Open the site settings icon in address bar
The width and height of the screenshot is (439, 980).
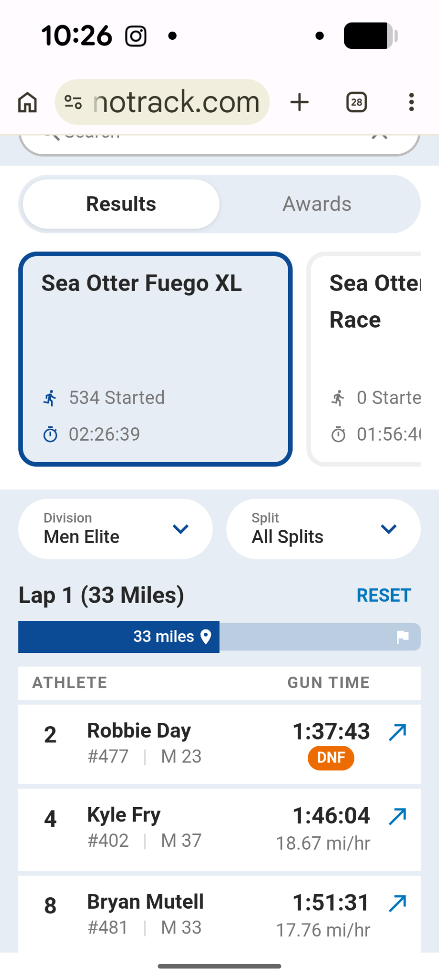pos(73,102)
